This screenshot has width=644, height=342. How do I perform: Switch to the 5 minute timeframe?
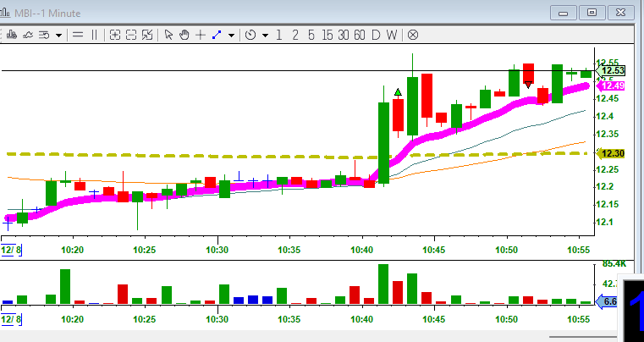point(311,35)
